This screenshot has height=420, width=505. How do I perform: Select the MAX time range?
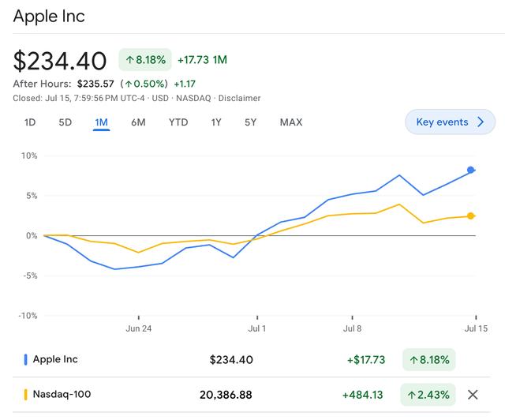coord(290,122)
